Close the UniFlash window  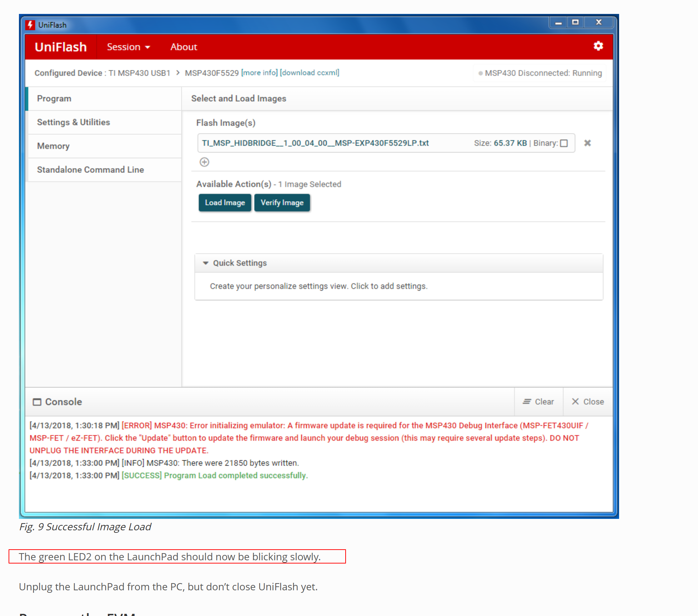tap(599, 22)
